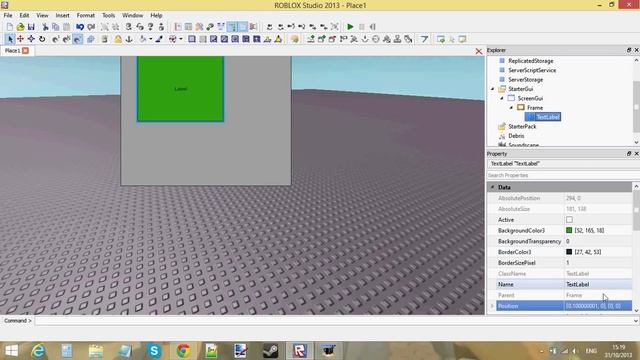640x360 pixels.
Task: Click the chain link toolbar icon
Action: [x=210, y=27]
